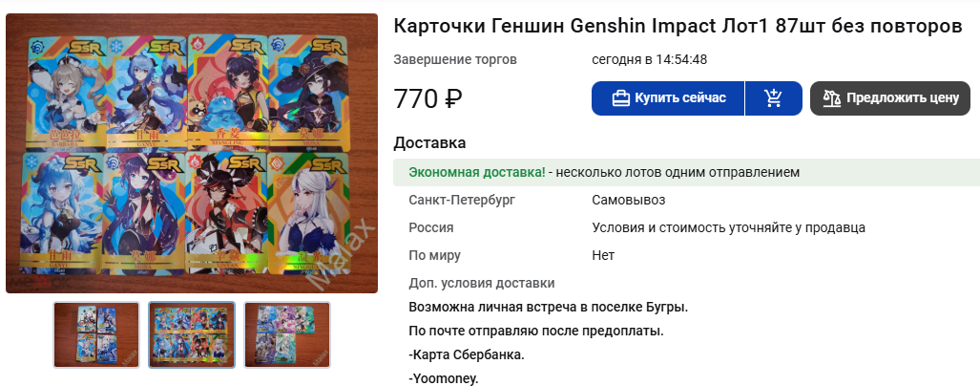Open the Предложить цену offer button

pos(890,98)
